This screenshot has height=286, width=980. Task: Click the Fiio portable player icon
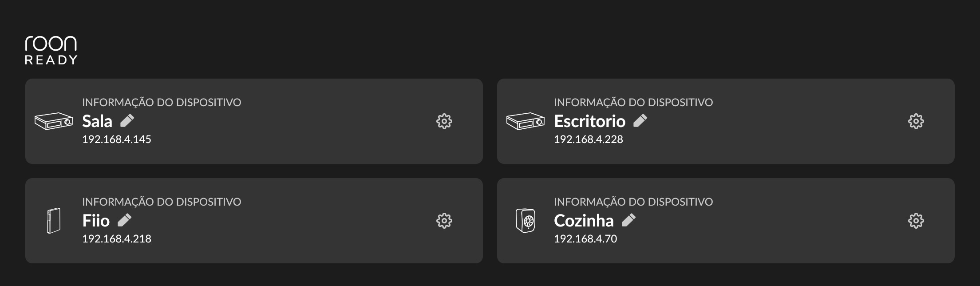point(53,220)
